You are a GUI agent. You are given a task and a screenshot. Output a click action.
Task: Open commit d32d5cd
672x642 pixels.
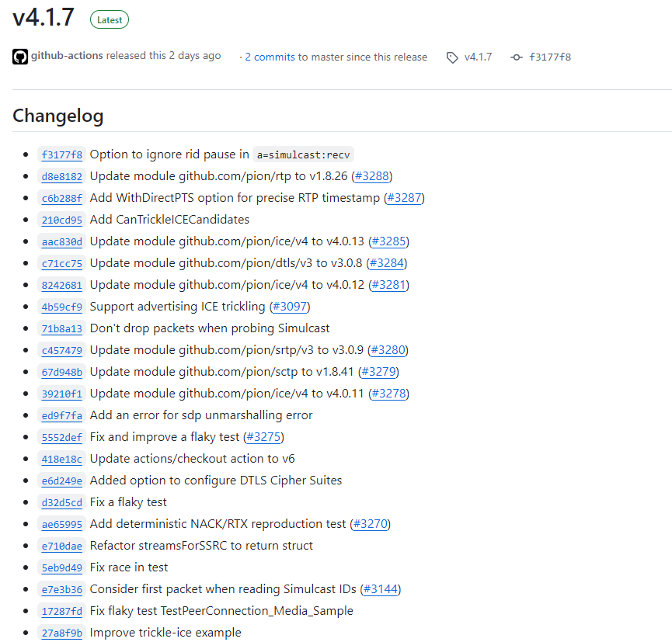61,503
